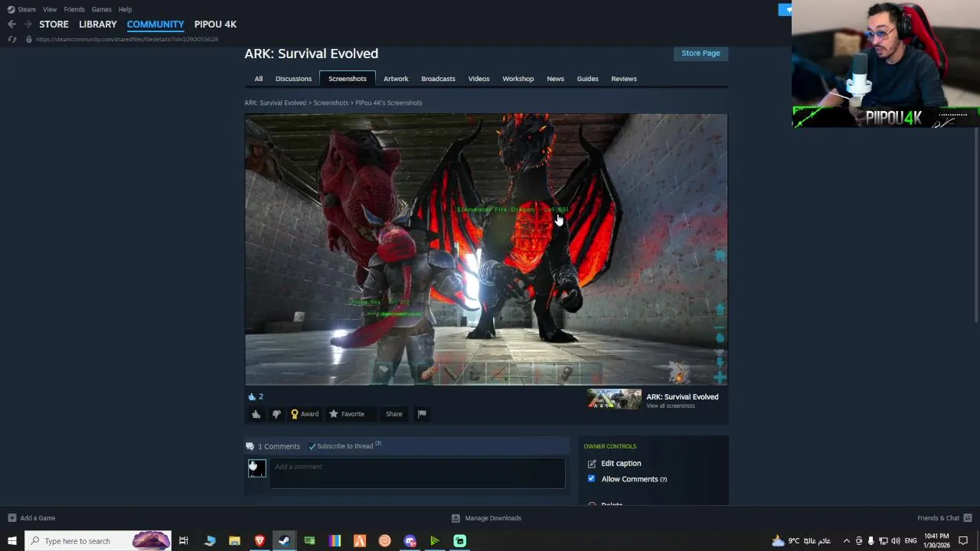
Task: Click the thumbs down rate button
Action: (x=276, y=414)
